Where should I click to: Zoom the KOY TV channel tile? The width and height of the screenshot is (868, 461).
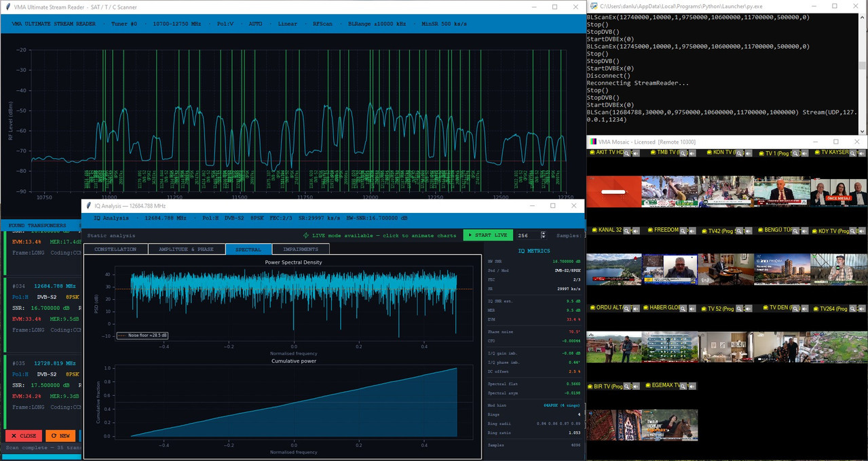point(852,231)
